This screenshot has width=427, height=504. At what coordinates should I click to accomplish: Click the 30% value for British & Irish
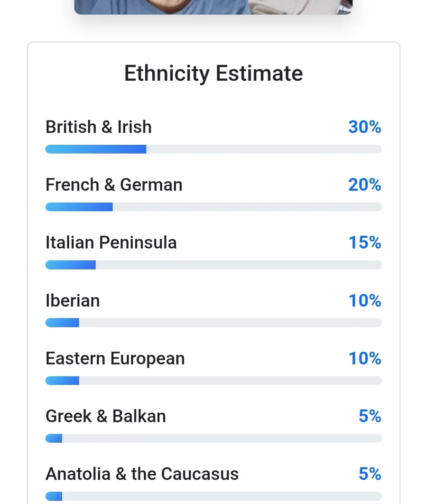coord(364,127)
